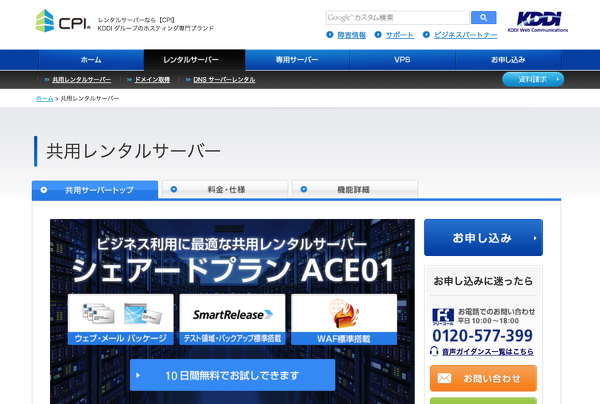This screenshot has height=404, width=600.
Task: Click the search magnifier button
Action: click(484, 18)
